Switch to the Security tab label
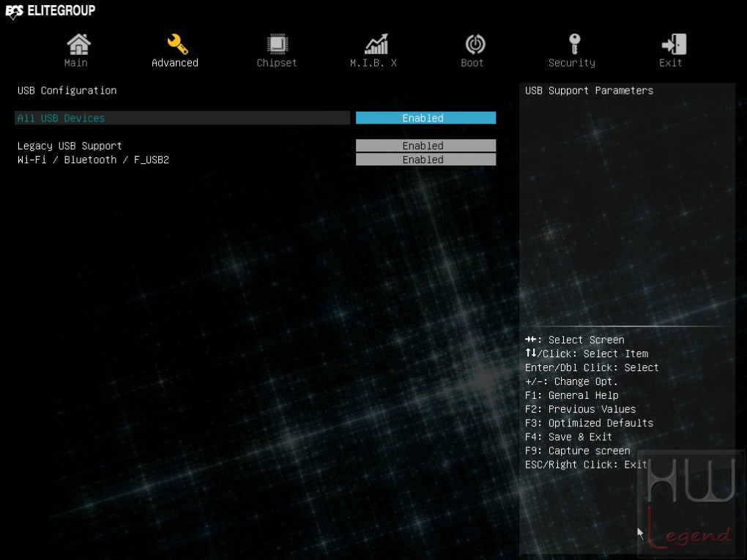The height and width of the screenshot is (560, 747). pos(572,63)
